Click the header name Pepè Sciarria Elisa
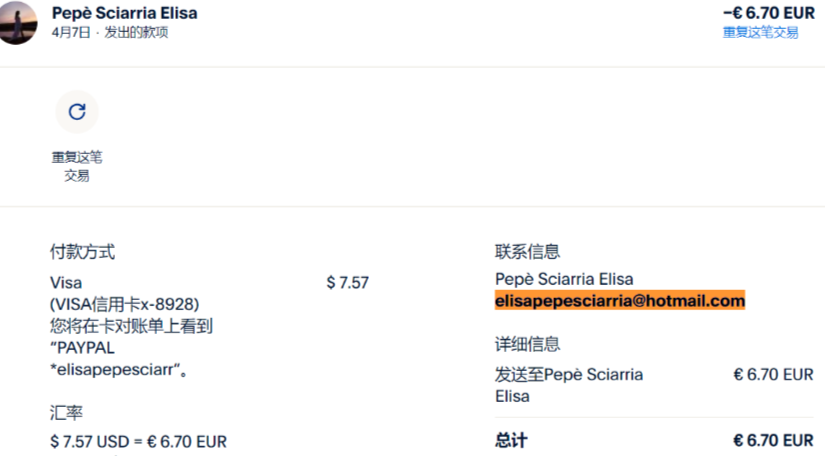Viewport: 825px width, 456px height. 124,13
